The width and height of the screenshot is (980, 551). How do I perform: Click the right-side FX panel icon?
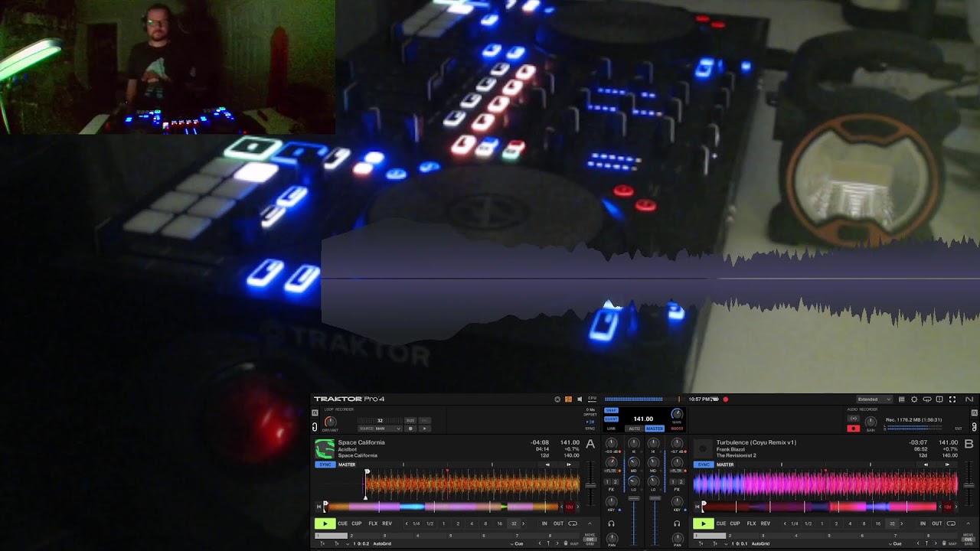[975, 412]
